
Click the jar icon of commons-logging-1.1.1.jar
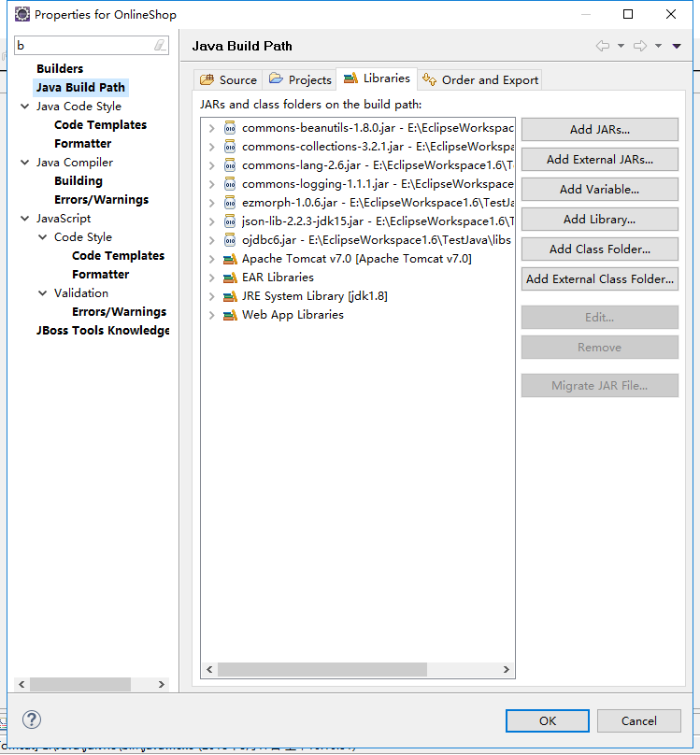click(230, 184)
